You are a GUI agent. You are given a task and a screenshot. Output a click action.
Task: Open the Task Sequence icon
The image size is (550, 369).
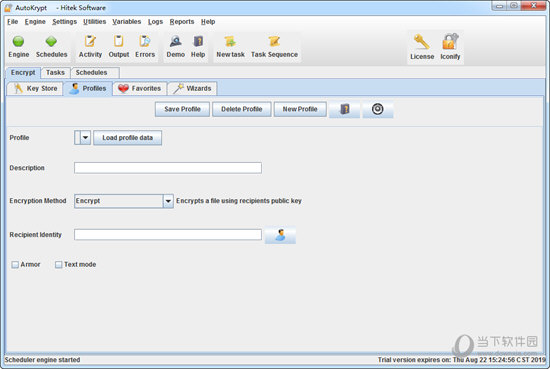(x=274, y=41)
